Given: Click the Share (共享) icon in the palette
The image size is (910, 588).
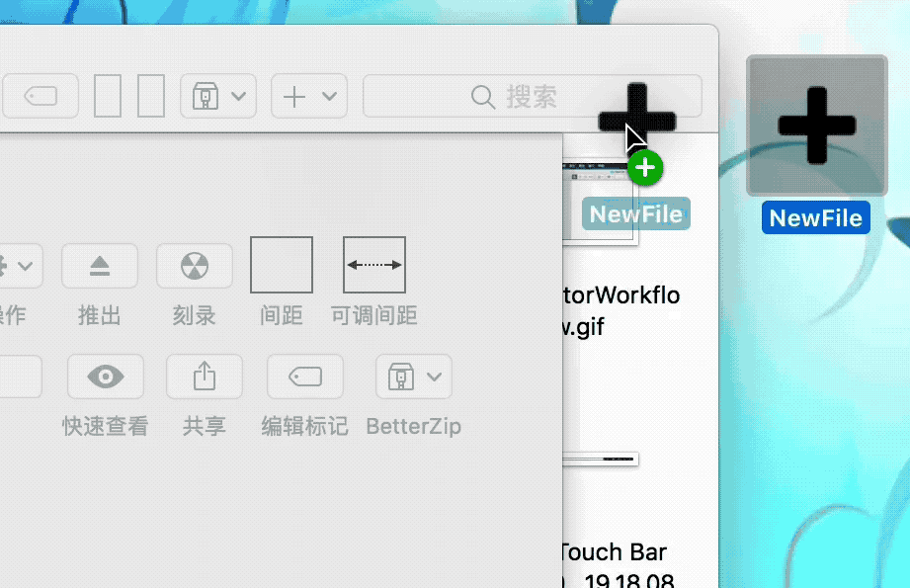Looking at the screenshot, I should [204, 376].
